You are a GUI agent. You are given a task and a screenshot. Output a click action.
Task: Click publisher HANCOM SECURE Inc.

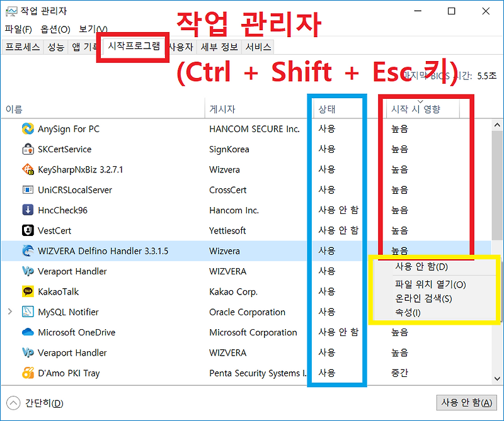[x=255, y=129]
